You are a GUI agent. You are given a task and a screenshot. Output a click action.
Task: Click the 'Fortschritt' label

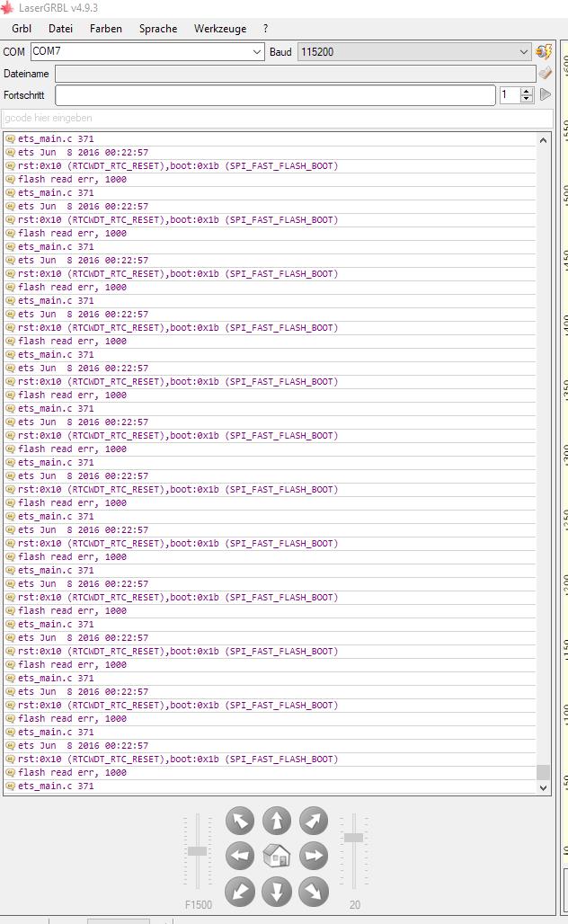(x=24, y=95)
